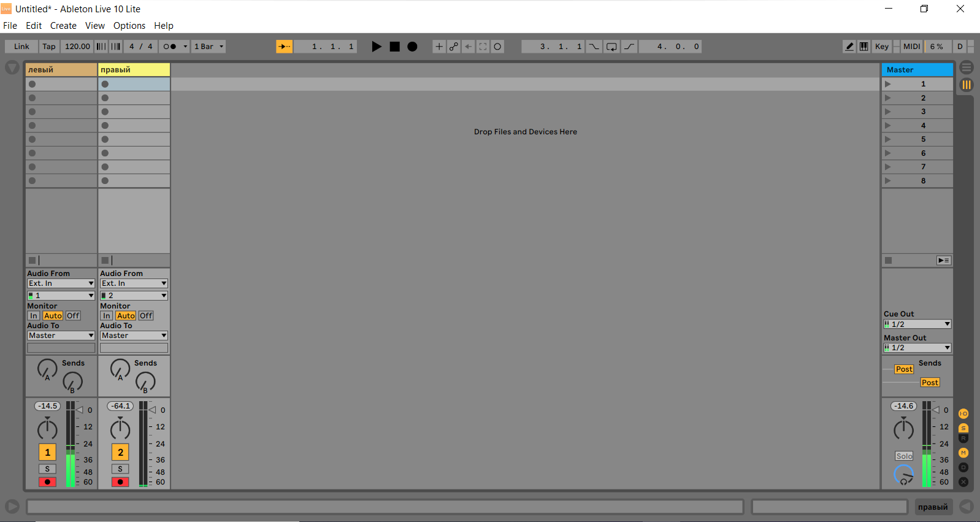Activate Draw Mode pencil icon

tap(849, 47)
